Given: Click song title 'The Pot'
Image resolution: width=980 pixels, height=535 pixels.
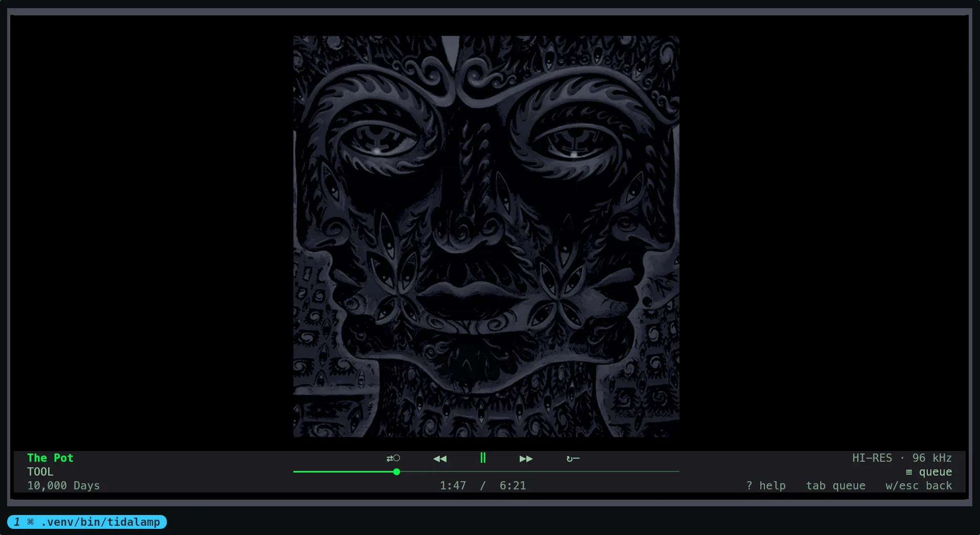Looking at the screenshot, I should [x=50, y=458].
